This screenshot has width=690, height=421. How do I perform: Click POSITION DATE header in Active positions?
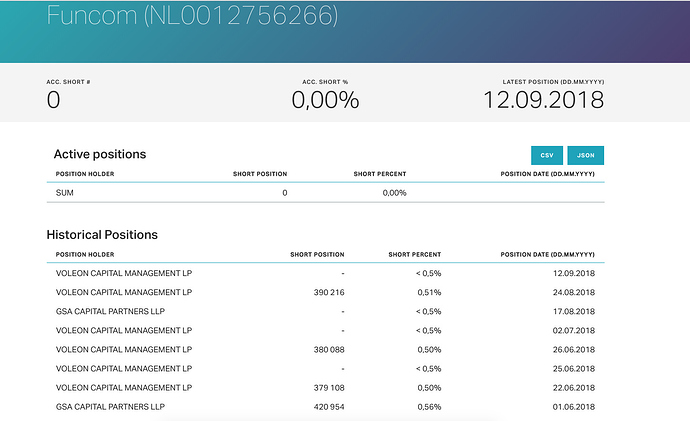click(x=547, y=174)
